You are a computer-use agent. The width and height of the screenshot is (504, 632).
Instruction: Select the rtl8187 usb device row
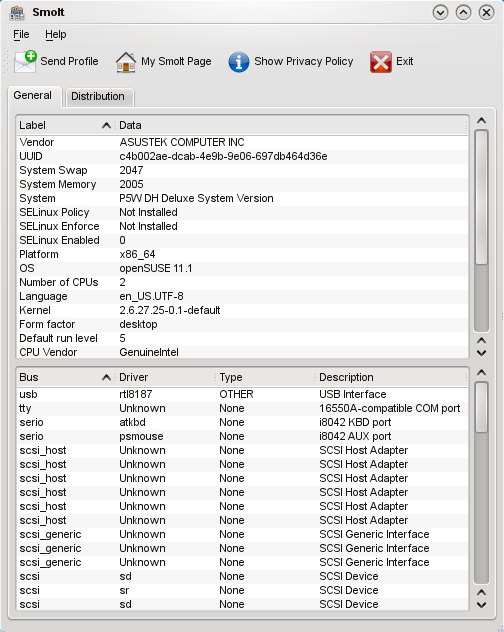pos(242,394)
